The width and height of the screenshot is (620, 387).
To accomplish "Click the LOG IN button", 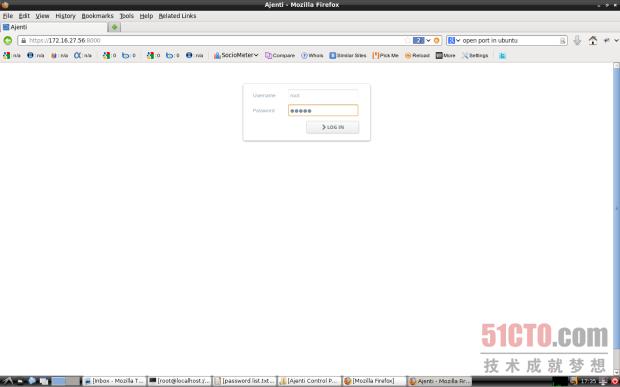I will (x=333, y=127).
